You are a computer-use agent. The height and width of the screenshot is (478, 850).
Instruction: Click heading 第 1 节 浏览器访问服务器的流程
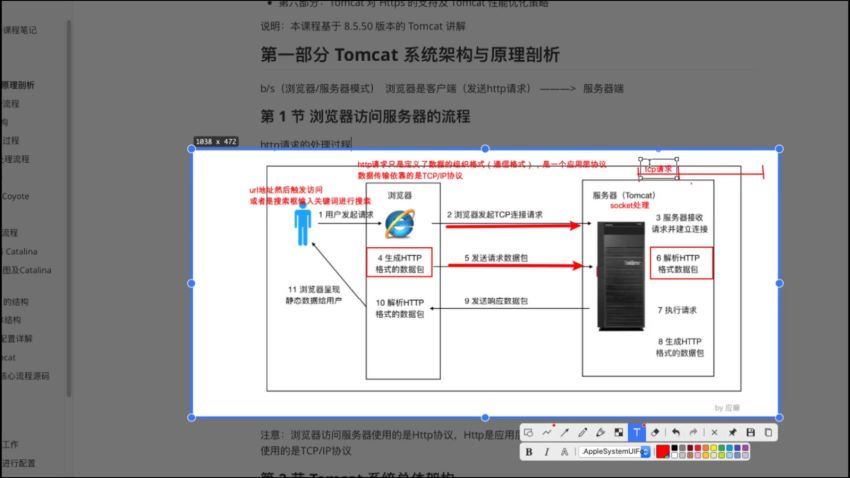(x=365, y=117)
